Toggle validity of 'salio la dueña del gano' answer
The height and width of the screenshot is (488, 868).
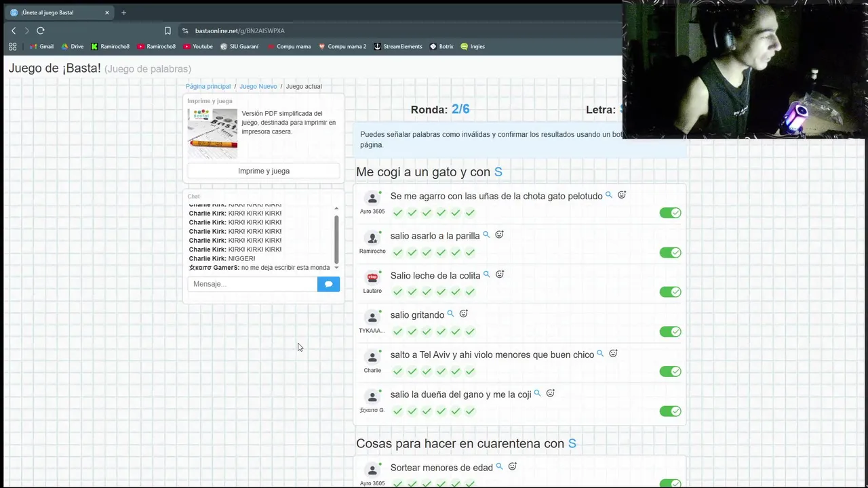(x=670, y=411)
